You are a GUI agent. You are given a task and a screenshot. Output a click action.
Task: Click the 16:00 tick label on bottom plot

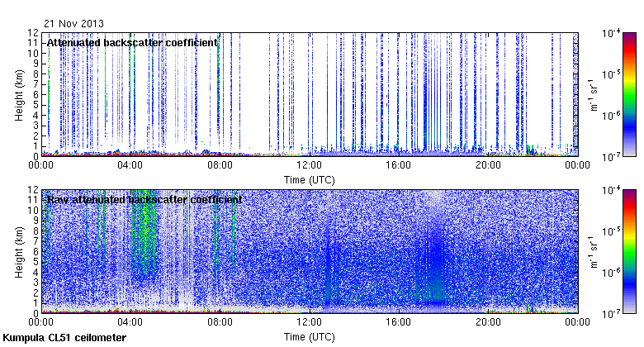(399, 322)
